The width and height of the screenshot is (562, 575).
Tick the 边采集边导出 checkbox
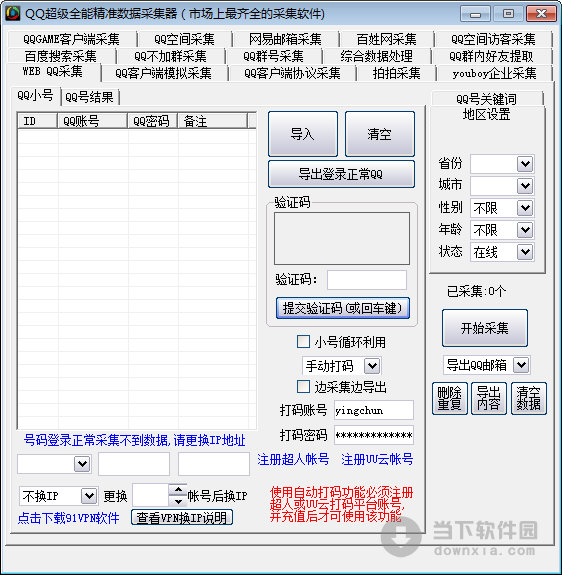(303, 387)
